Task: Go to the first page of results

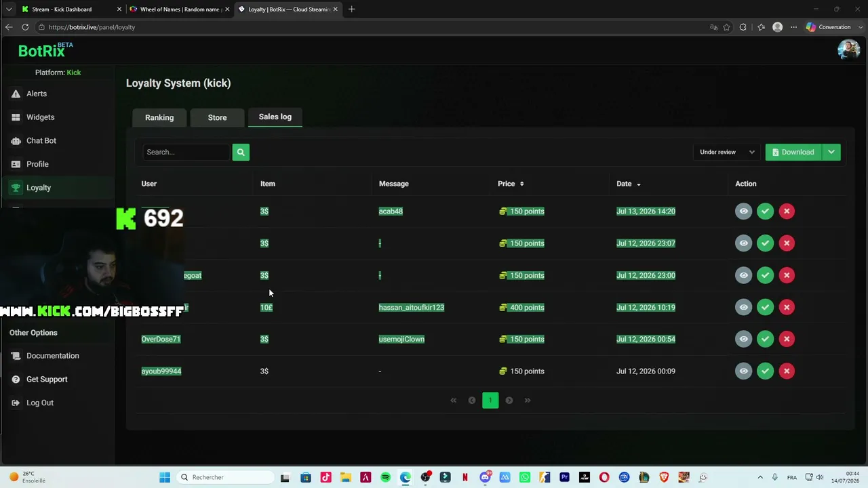Action: click(x=454, y=401)
